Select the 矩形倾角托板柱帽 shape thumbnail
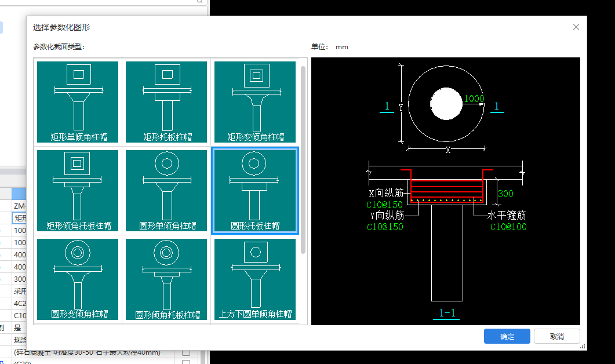This screenshot has height=364, width=615. click(78, 191)
